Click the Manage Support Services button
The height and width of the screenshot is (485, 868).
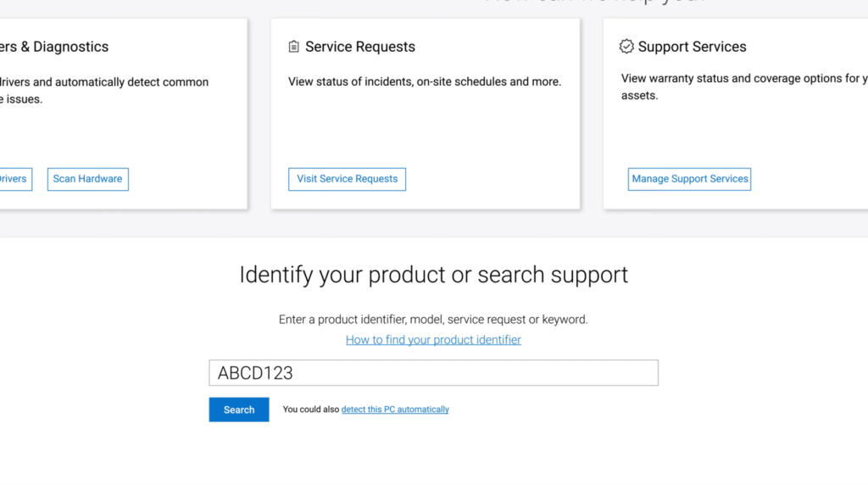click(x=689, y=179)
